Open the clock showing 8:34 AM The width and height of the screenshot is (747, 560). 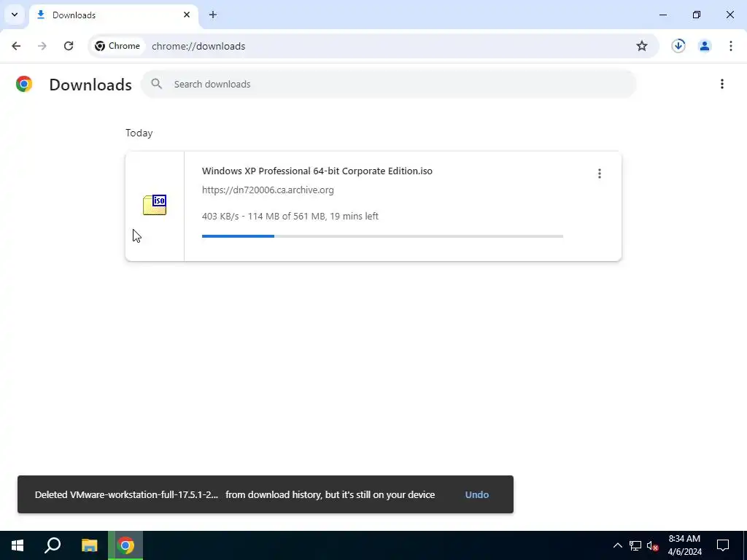point(684,545)
